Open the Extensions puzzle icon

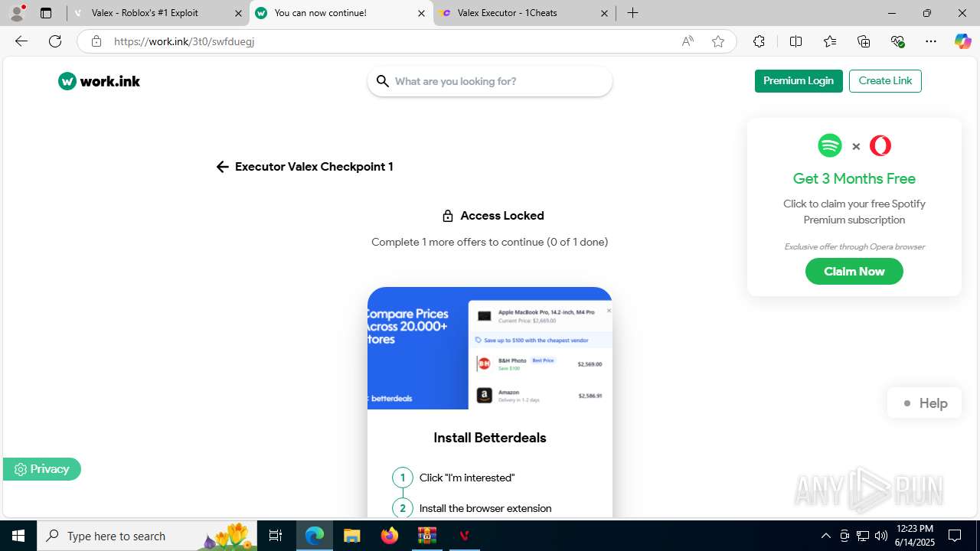click(759, 41)
